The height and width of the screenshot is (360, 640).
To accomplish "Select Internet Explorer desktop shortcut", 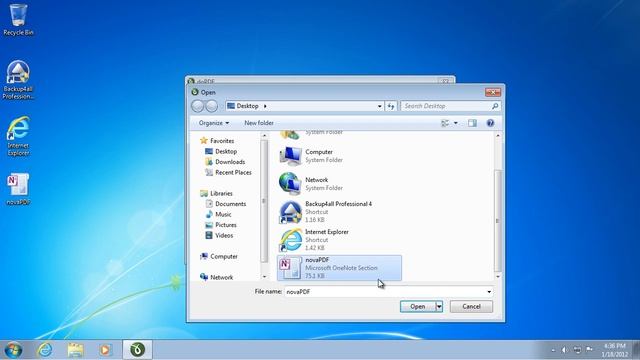I will [x=18, y=136].
